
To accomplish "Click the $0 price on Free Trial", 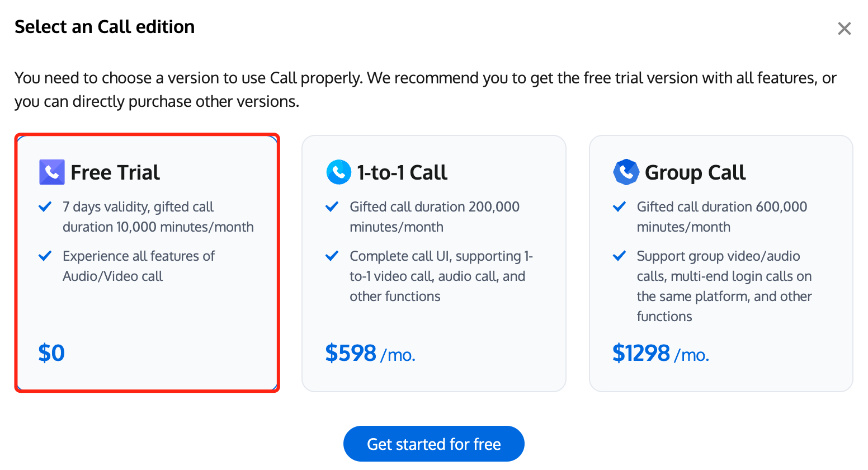I will 51,353.
